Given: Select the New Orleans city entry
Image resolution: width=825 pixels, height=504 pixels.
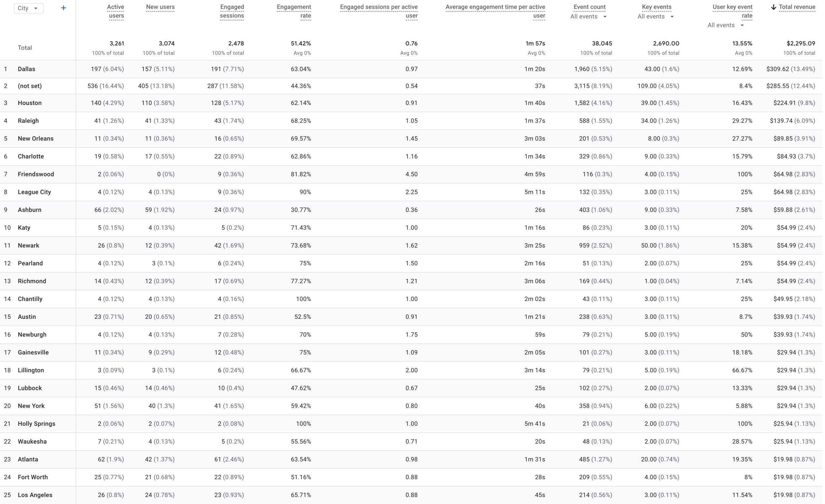Looking at the screenshot, I should pyautogui.click(x=35, y=138).
